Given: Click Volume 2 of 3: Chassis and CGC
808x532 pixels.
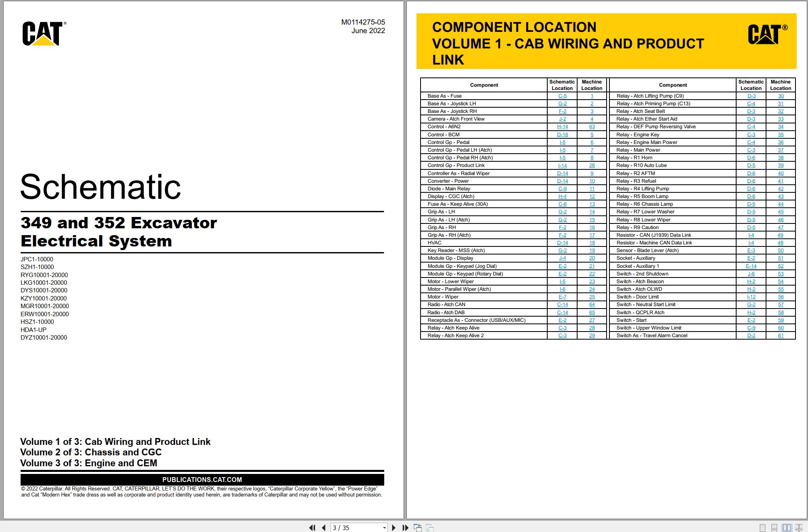Looking at the screenshot, I should pyautogui.click(x=91, y=452).
